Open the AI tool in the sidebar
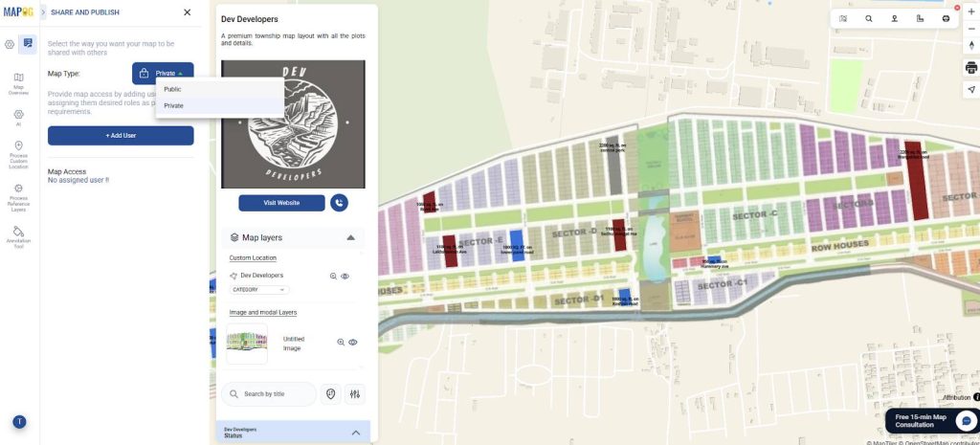The image size is (980, 445). tap(18, 118)
